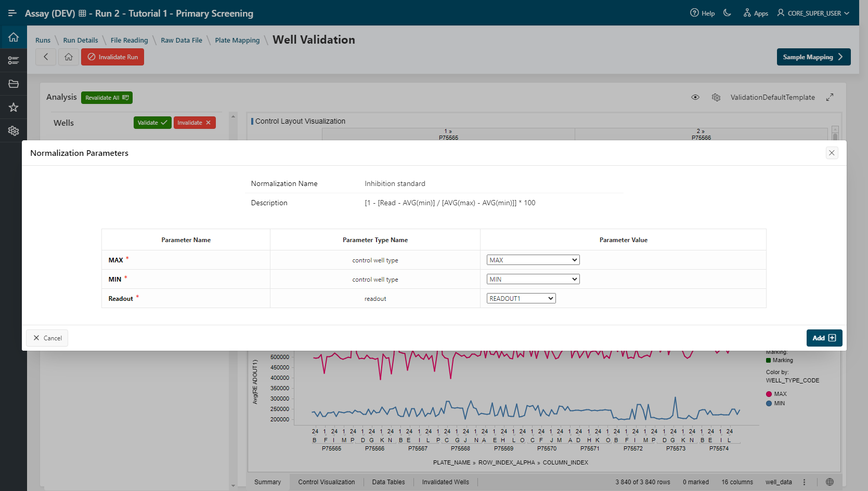
Task: Open the Help menu
Action: coord(702,13)
